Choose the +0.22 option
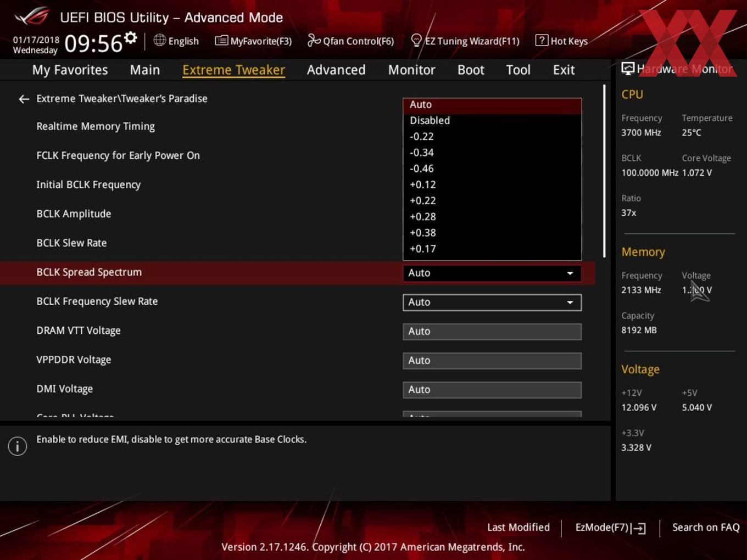This screenshot has width=747, height=560. pos(492,200)
